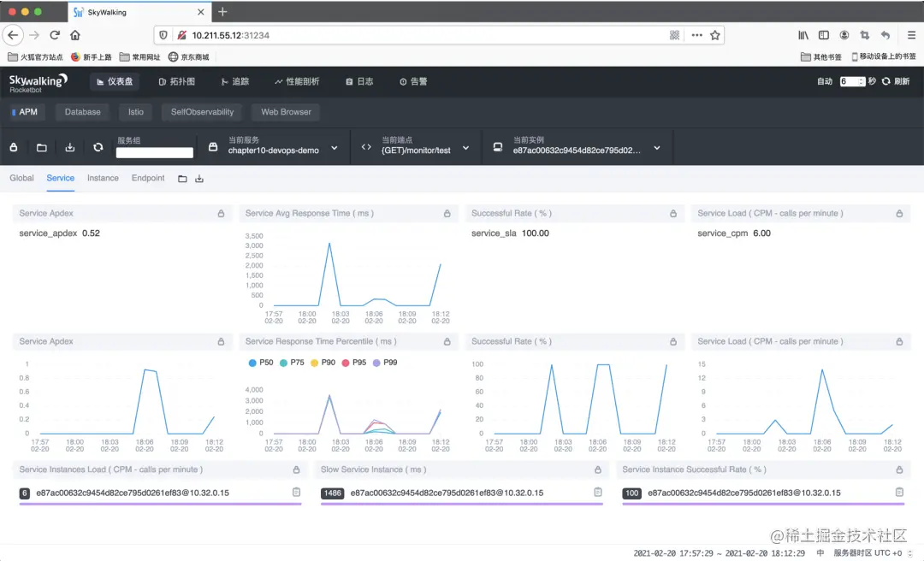Screen dimensions: 924x561
Task: Click the folder icon beside Endpoint tab
Action: click(183, 179)
